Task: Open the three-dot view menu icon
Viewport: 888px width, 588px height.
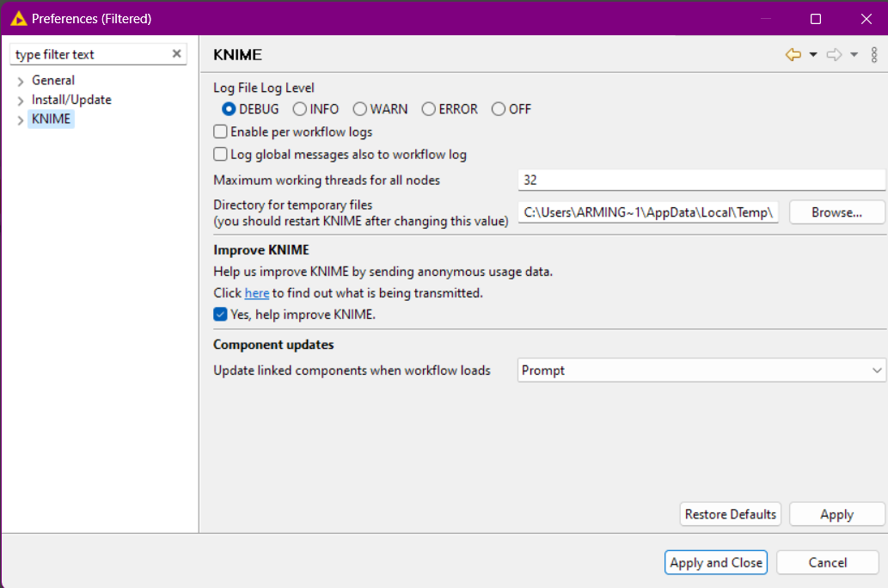Action: tap(874, 54)
